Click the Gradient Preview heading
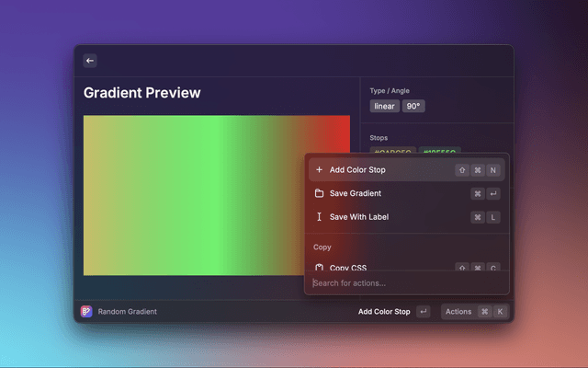588x368 pixels. [142, 93]
